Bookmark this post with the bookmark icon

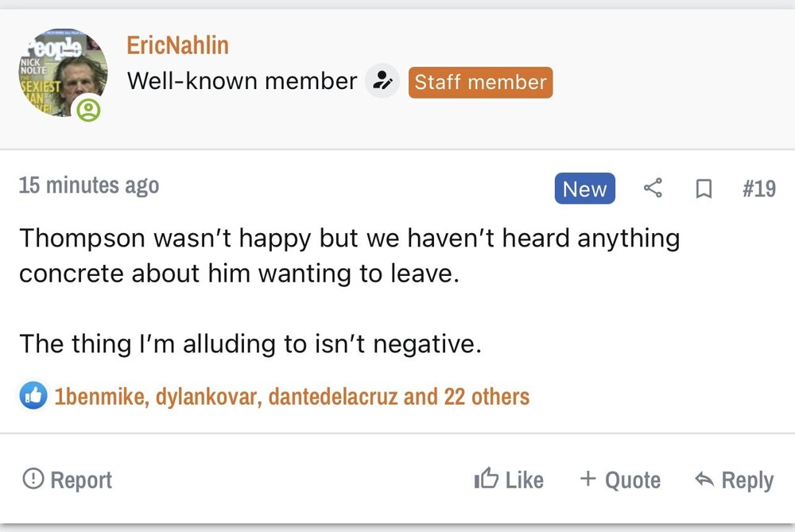[703, 189]
